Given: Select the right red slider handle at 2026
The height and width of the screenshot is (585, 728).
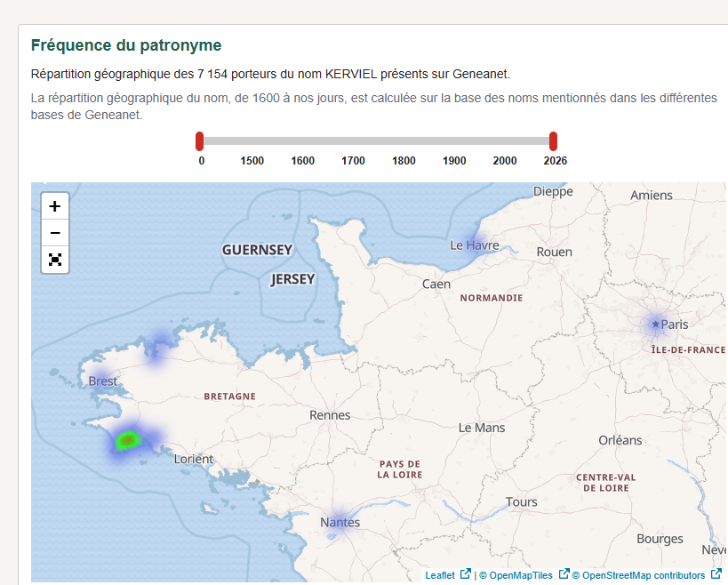Looking at the screenshot, I should coord(553,140).
